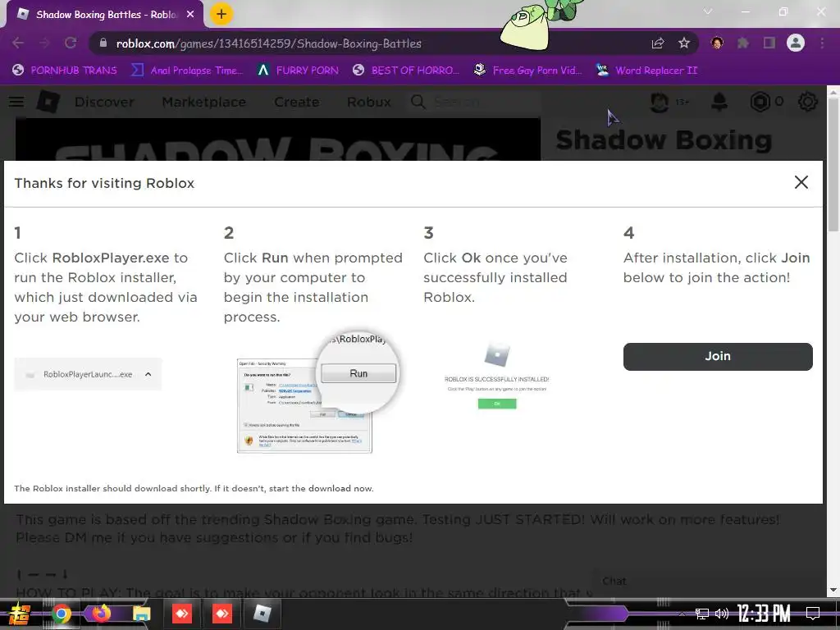Screen dimensions: 840x630
Task: Toggle the browser side panel icon
Action: 769,43
